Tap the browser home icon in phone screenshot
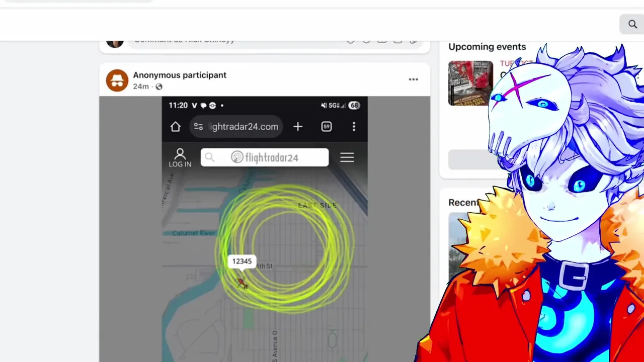The image size is (644, 362). point(175,127)
